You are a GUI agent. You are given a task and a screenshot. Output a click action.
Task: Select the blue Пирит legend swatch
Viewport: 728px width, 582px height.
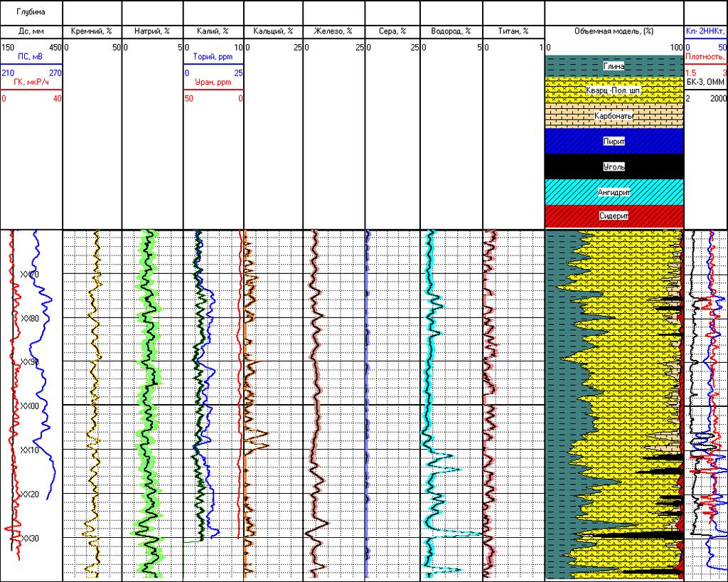point(614,141)
